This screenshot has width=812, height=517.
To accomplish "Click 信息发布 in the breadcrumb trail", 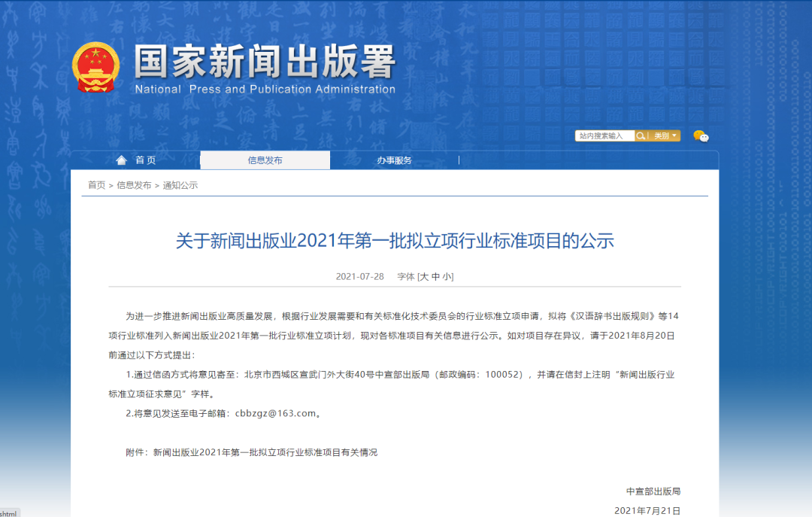I will [x=134, y=185].
